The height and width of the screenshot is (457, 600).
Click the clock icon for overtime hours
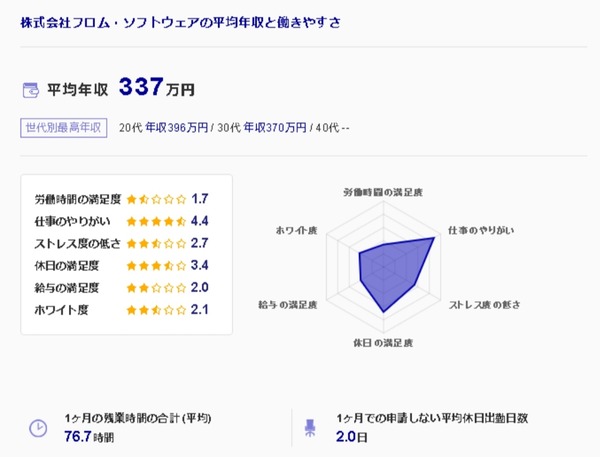(x=37, y=427)
